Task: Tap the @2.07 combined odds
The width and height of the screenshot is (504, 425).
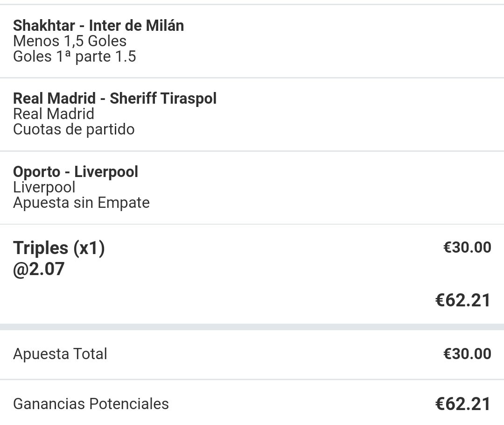Action: [39, 269]
